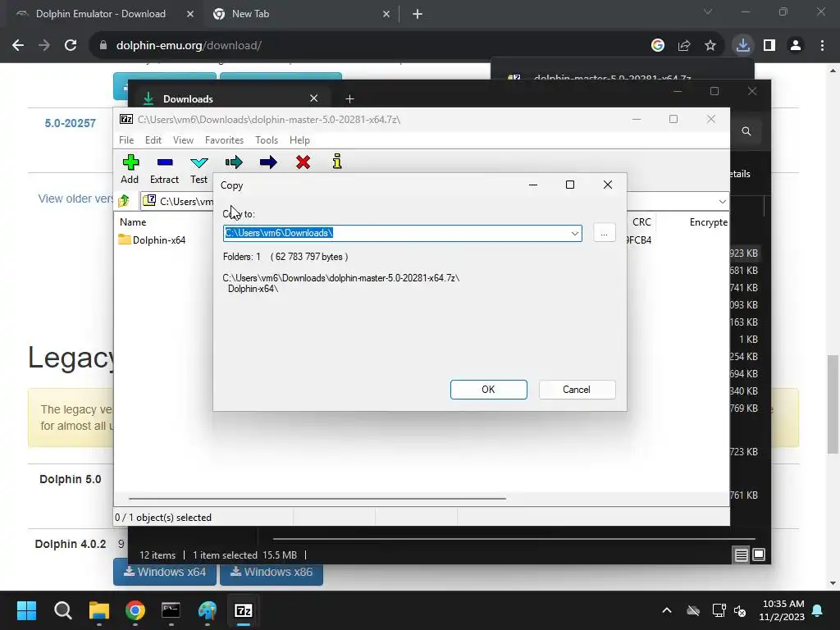
Task: Click the Copy to path text field
Action: coord(396,233)
